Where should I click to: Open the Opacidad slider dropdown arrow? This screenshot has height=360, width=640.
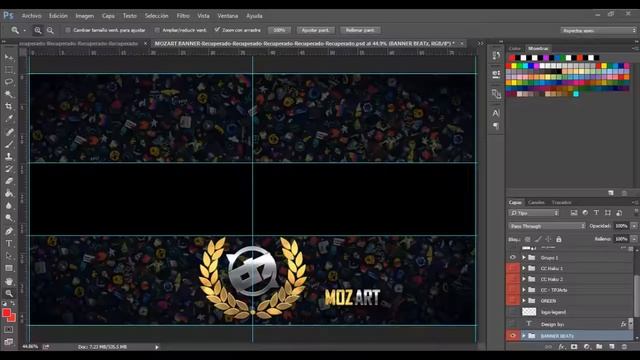[634, 226]
